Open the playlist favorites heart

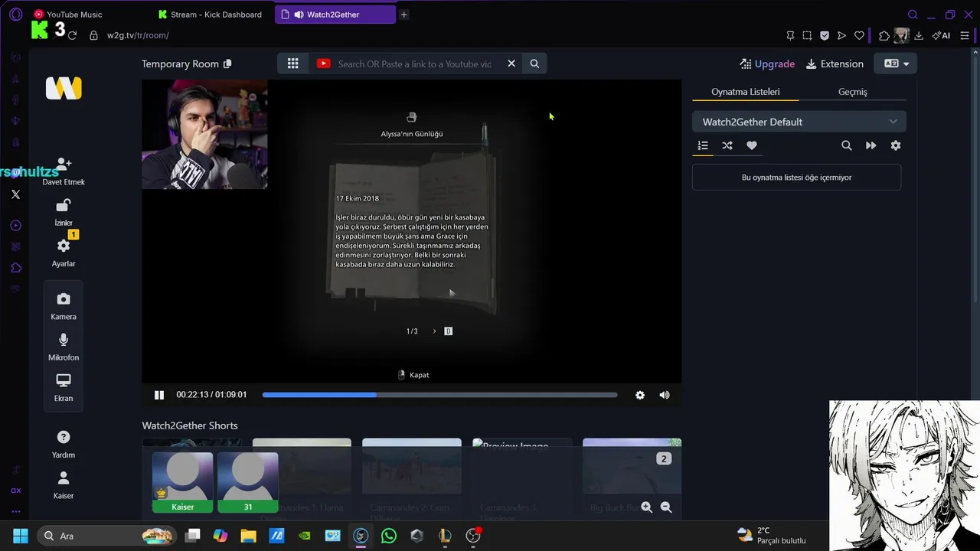click(x=752, y=145)
